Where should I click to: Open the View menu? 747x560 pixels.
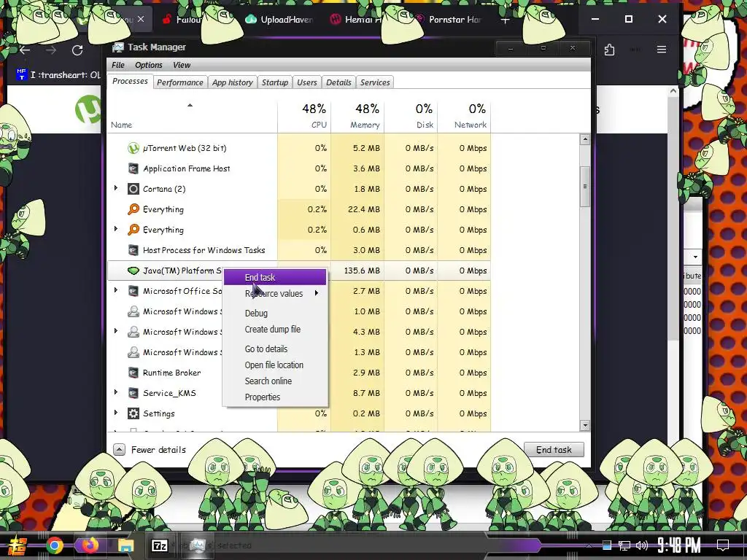tap(182, 65)
